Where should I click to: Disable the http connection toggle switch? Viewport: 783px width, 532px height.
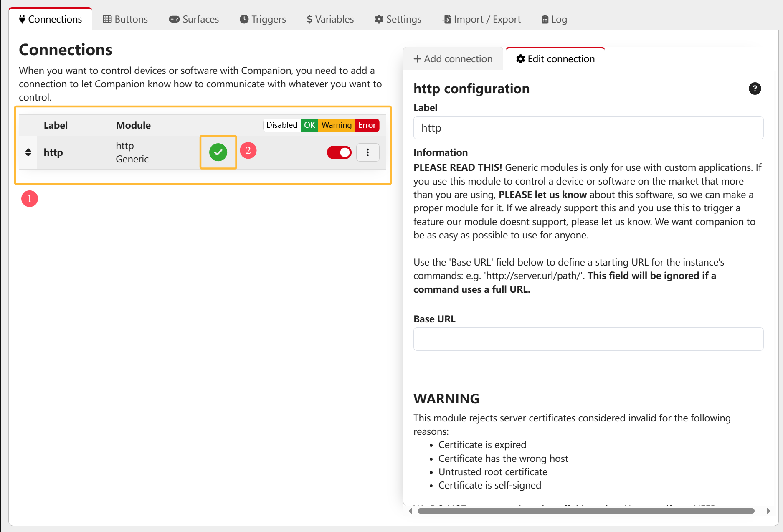pos(339,152)
